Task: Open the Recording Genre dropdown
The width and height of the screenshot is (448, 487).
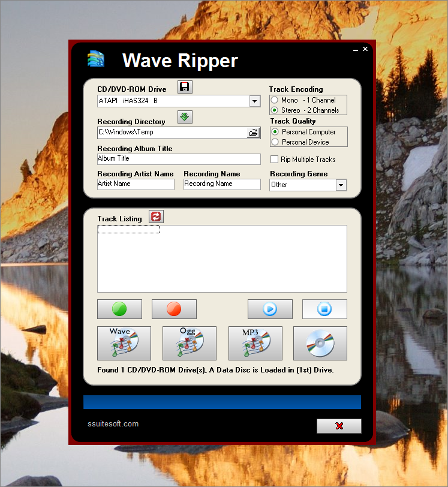Action: pyautogui.click(x=341, y=185)
